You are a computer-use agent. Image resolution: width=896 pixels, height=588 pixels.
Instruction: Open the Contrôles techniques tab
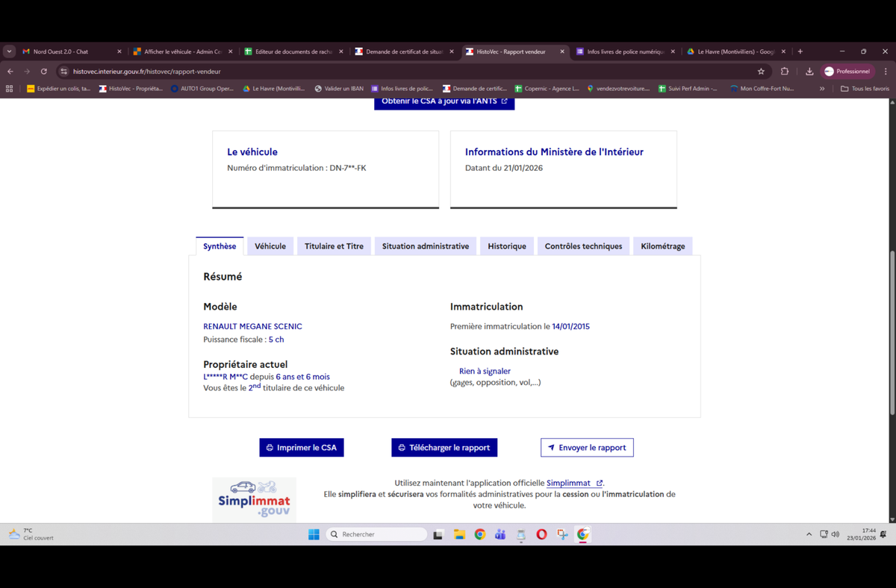pos(583,246)
